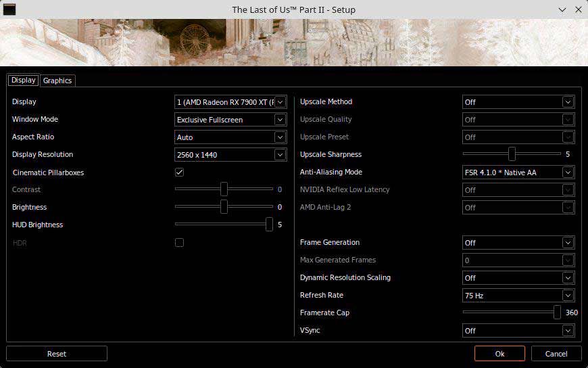588x368 pixels.
Task: Click the window icon in the title bar
Action: pos(9,9)
